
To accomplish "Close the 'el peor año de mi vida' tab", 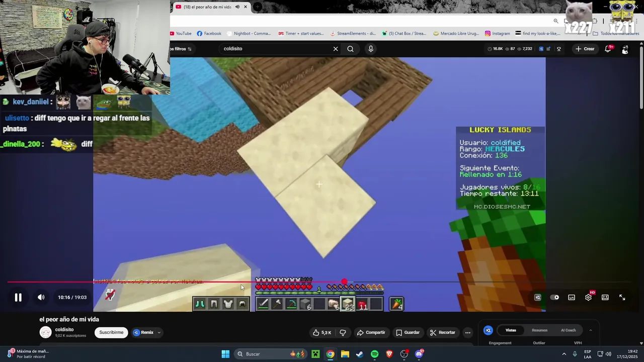I will point(246,7).
